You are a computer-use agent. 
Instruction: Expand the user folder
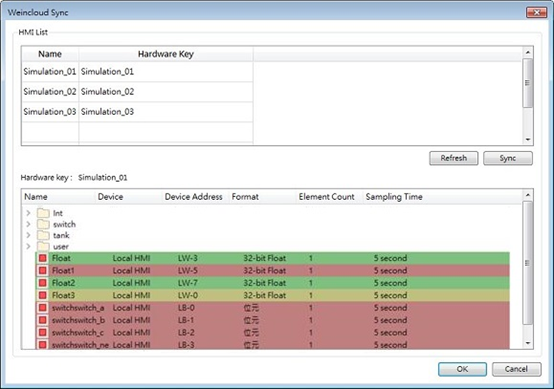click(28, 246)
